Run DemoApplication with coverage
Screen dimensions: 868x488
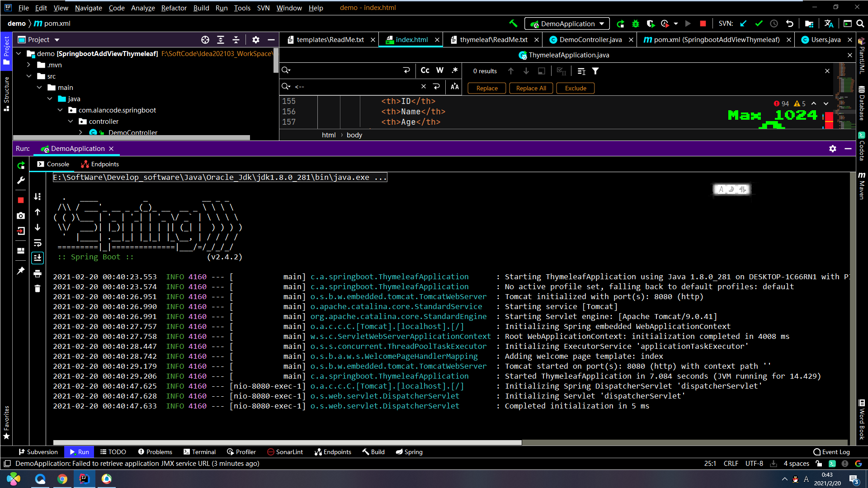point(651,23)
